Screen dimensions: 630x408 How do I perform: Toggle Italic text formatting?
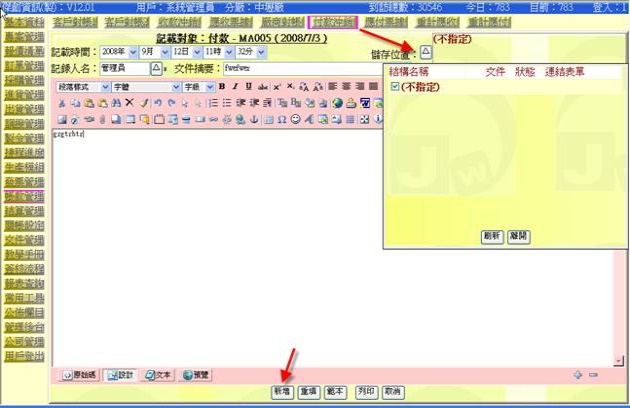tap(235, 87)
